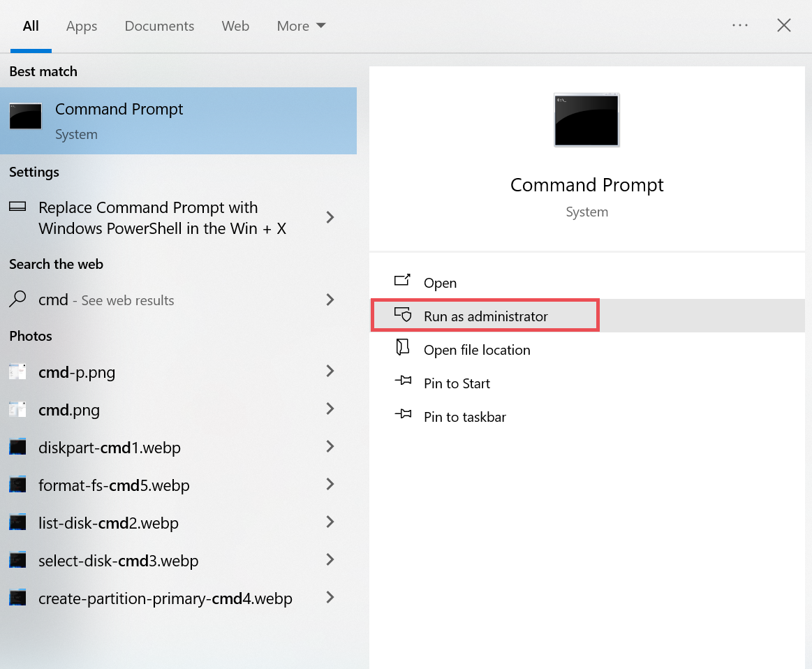Expand chevron for list-disk-cmd2.webp
This screenshot has width=812, height=669.
pyautogui.click(x=330, y=522)
